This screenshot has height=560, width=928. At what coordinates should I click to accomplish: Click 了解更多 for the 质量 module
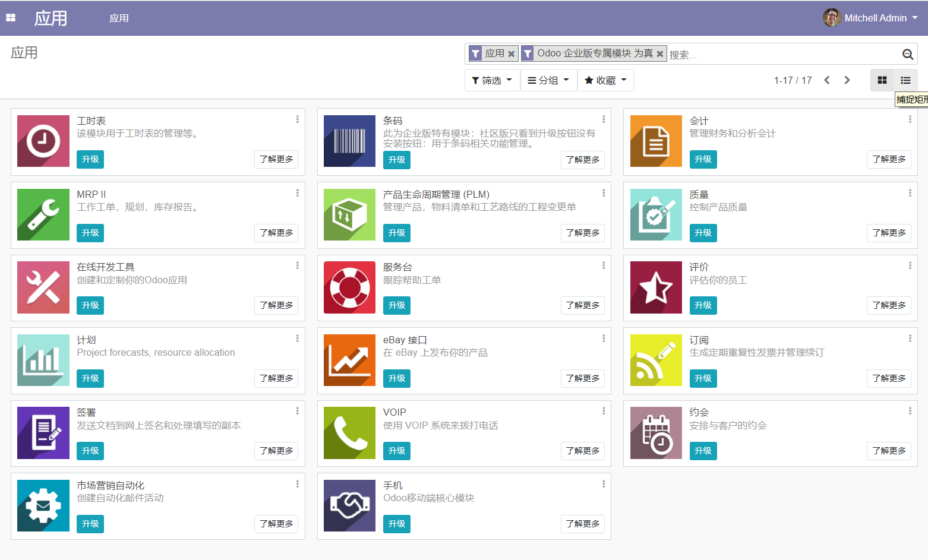888,233
